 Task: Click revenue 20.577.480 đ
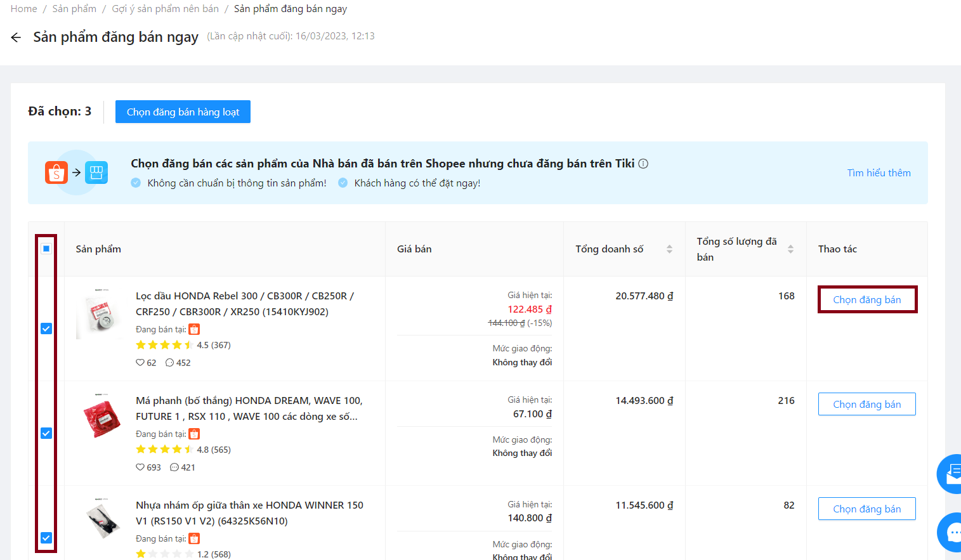pos(644,296)
